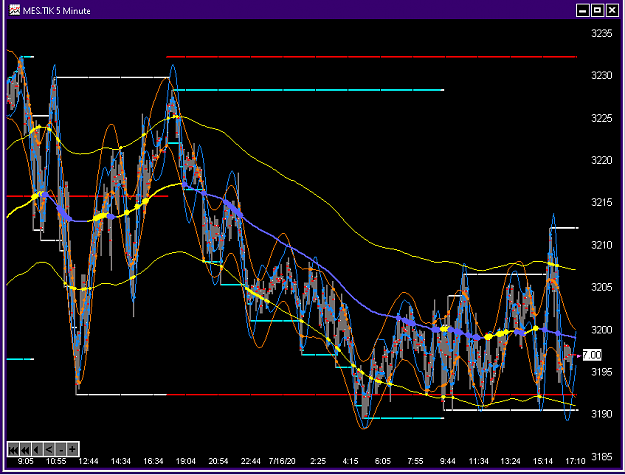Select the lower red support level line
This screenshot has height=475, width=625.
click(371, 395)
